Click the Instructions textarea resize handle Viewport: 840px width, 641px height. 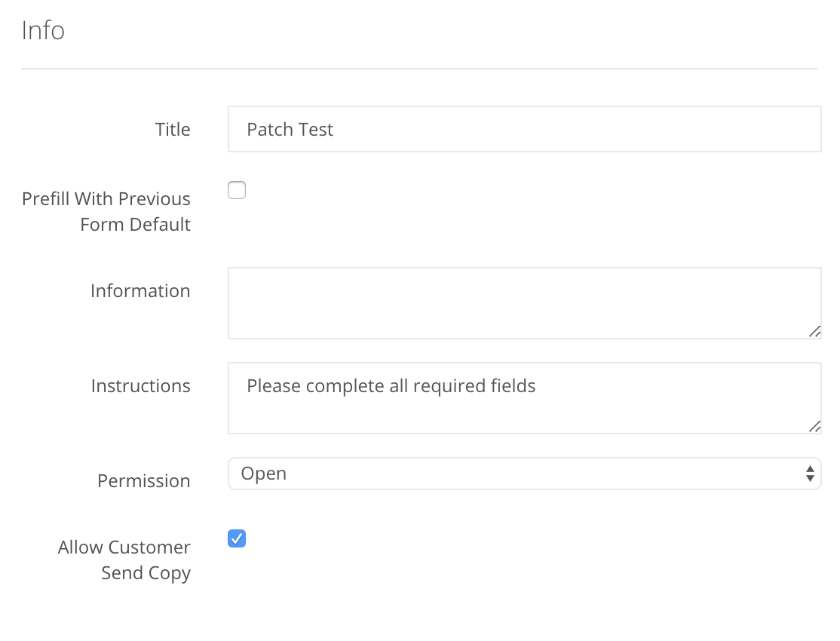point(815,426)
